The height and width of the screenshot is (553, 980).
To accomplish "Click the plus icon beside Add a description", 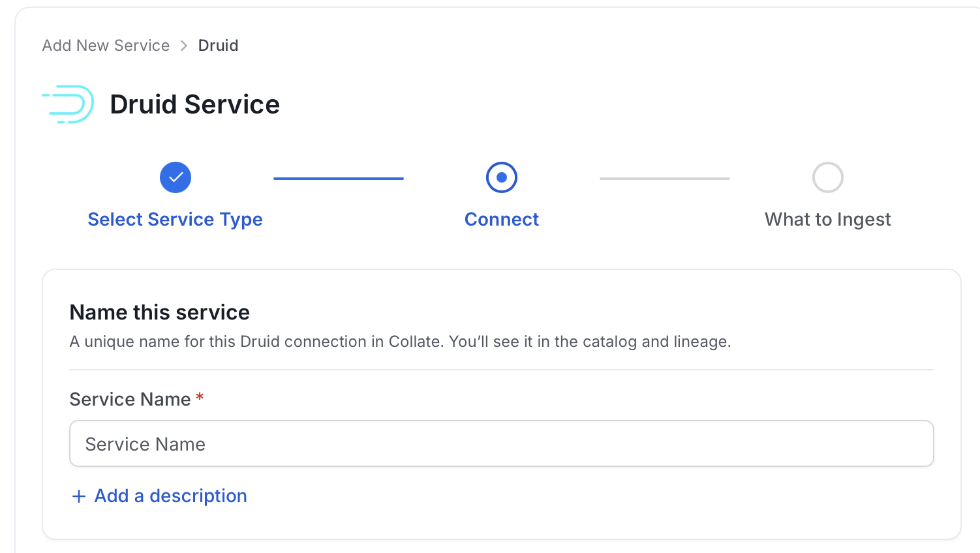I will (x=79, y=497).
